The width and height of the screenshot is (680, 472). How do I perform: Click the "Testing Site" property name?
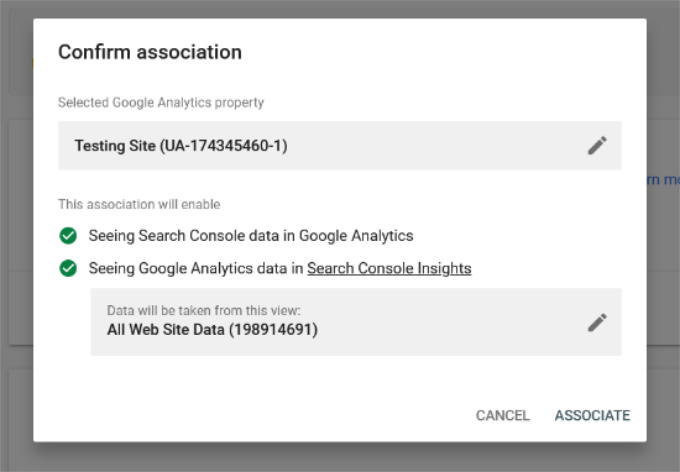click(114, 146)
